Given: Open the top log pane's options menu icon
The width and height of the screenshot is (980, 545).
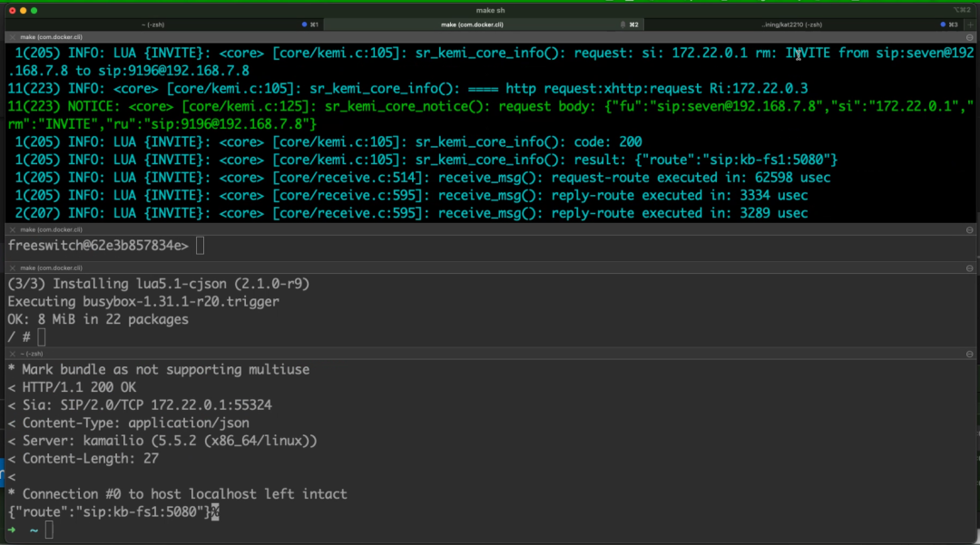Looking at the screenshot, I should [x=970, y=37].
